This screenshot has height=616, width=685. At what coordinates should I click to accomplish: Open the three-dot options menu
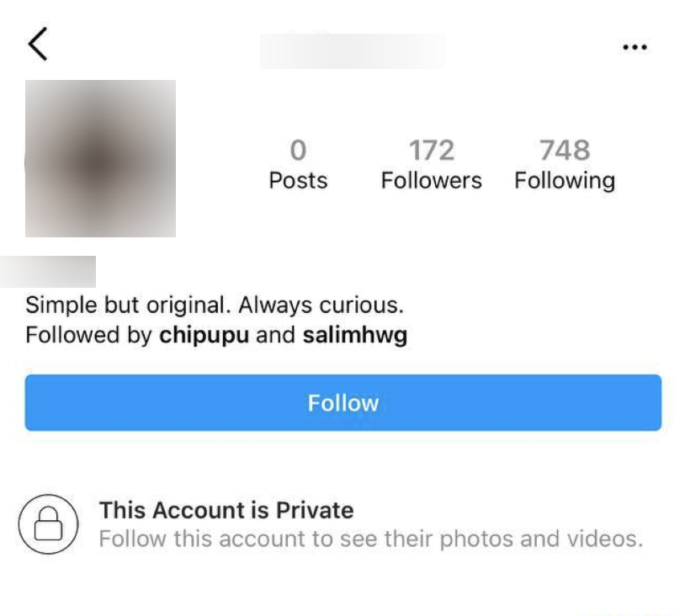(635, 47)
